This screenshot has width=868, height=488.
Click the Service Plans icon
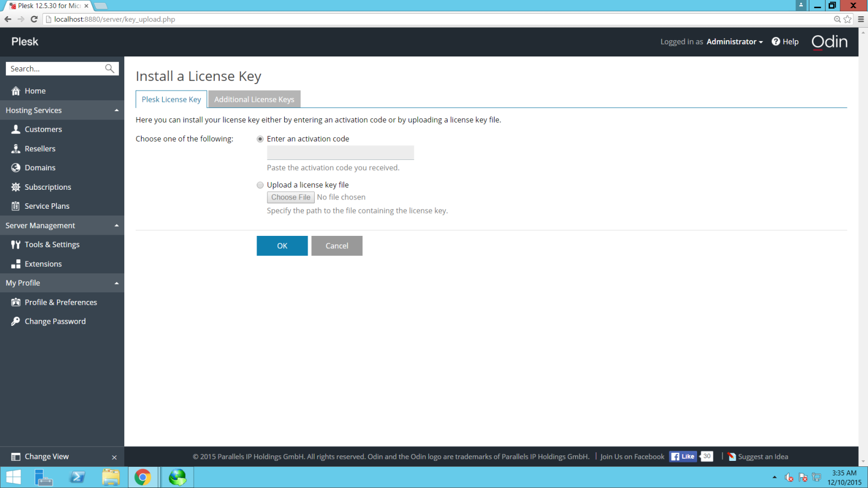click(16, 206)
